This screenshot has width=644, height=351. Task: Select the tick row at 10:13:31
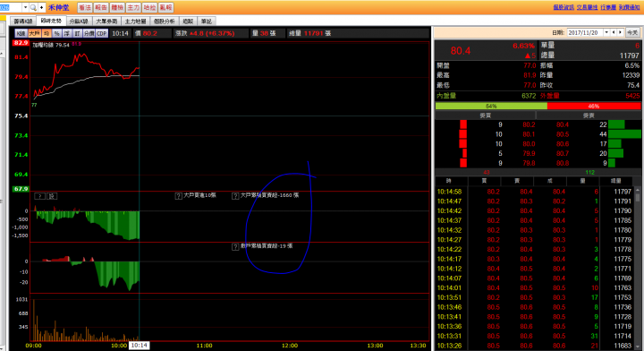pos(534,336)
